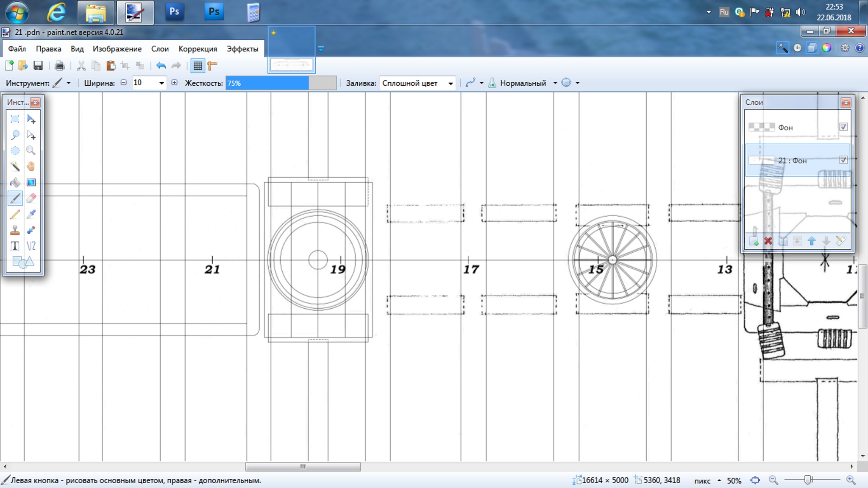Open layer properties in Layers panel

[841, 241]
